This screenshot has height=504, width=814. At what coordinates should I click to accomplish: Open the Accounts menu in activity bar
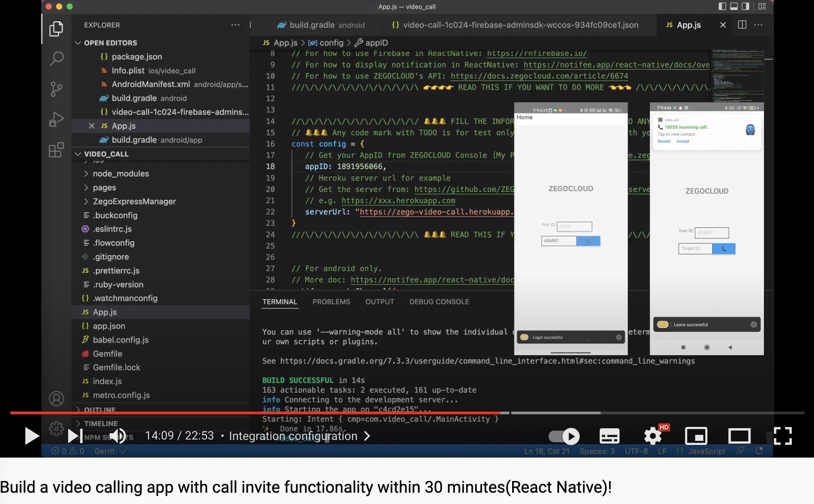tap(56, 399)
